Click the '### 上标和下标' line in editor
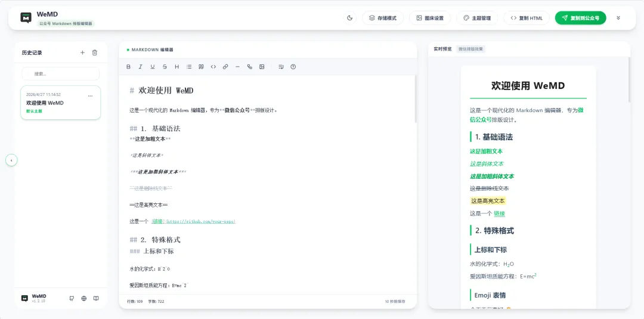 [x=151, y=251]
